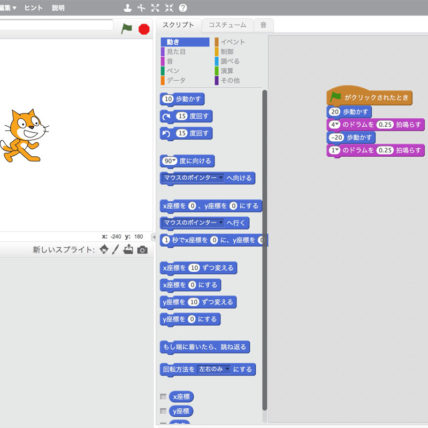Image resolution: width=428 pixels, height=428 pixels.
Task: Click the 1 秒でx座標を glide block
Action: coord(213,240)
